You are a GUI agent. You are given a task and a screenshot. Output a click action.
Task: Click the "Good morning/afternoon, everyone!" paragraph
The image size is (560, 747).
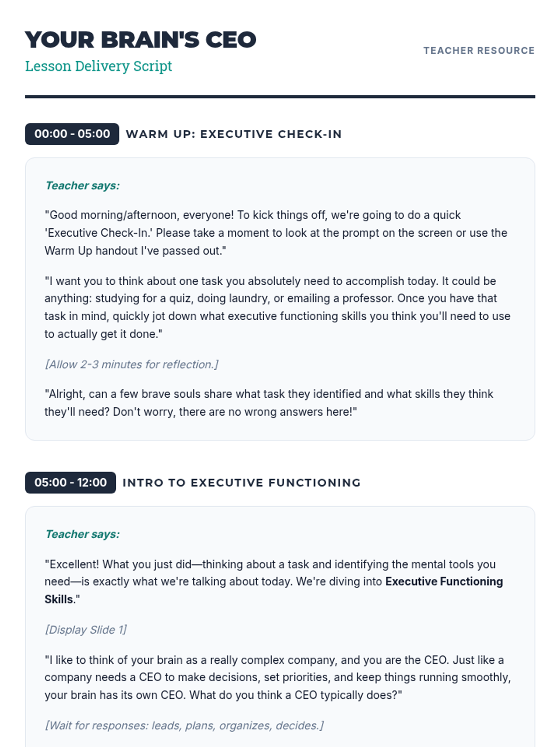(x=275, y=233)
